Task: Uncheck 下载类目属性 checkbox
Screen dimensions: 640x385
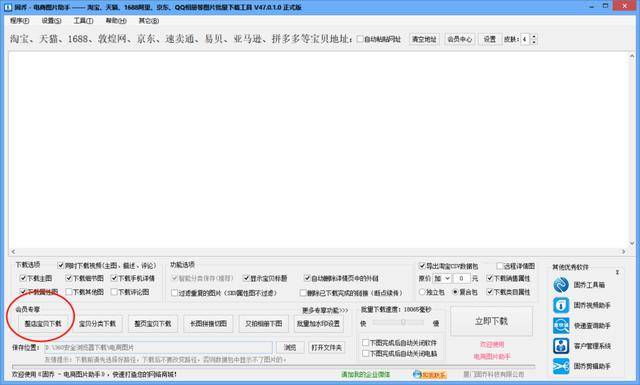Action: 490,292
